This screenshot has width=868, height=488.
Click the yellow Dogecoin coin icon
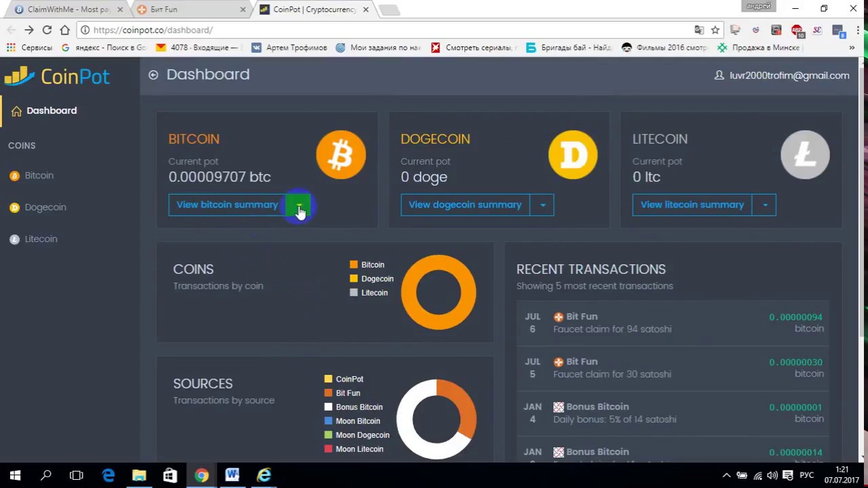[x=573, y=155]
